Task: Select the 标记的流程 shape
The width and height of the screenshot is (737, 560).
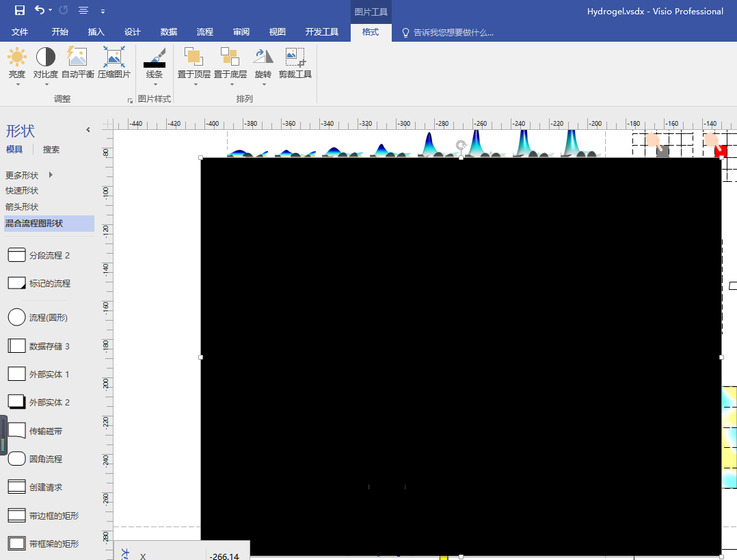Action: click(40, 284)
